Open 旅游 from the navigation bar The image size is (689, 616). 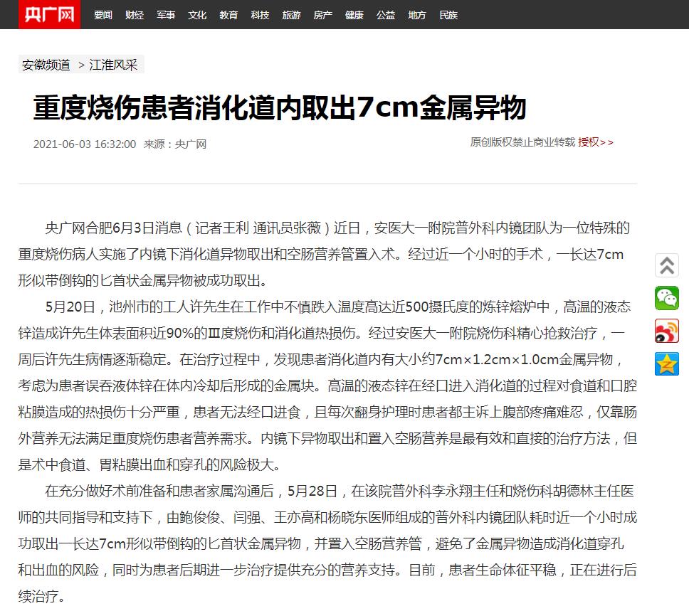pyautogui.click(x=291, y=15)
